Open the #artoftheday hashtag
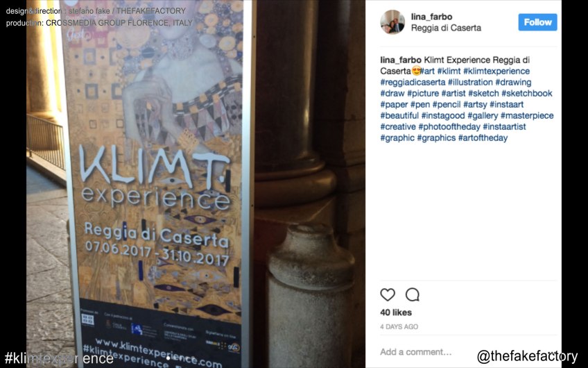 coord(483,137)
